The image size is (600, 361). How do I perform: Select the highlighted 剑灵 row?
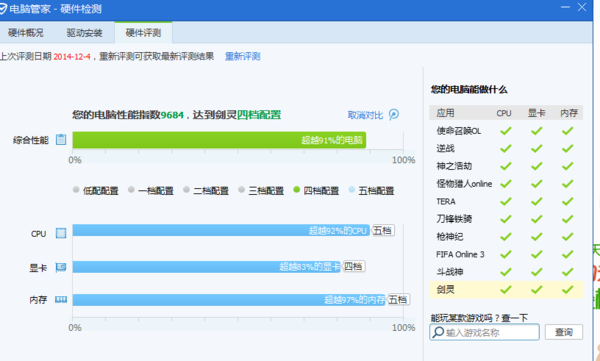click(x=506, y=289)
